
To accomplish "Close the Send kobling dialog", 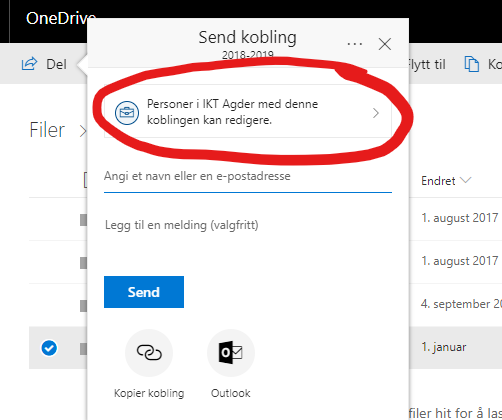I will coord(385,44).
